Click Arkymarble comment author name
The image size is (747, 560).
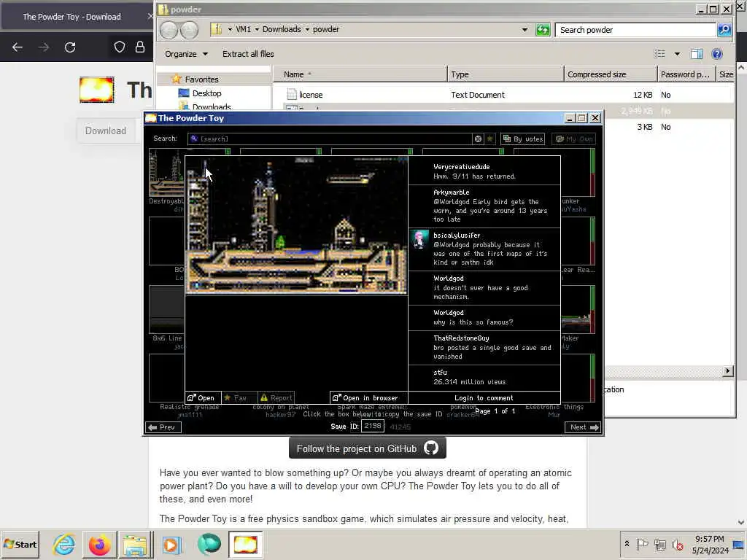451,192
